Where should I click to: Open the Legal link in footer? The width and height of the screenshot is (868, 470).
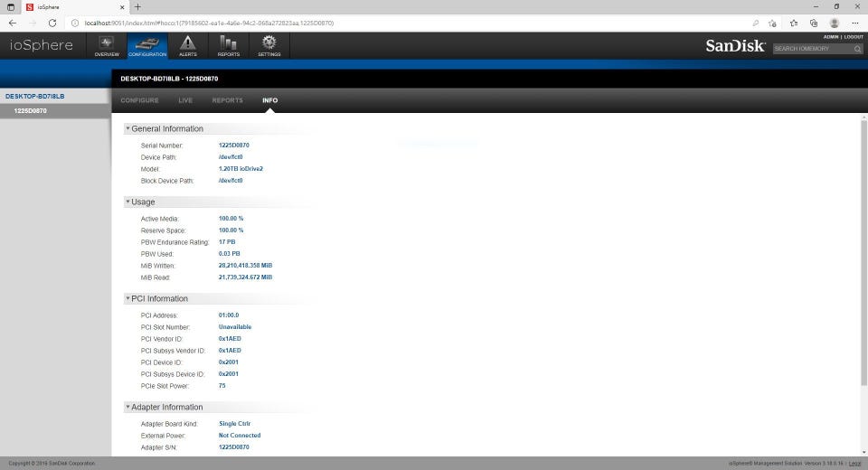(855, 464)
